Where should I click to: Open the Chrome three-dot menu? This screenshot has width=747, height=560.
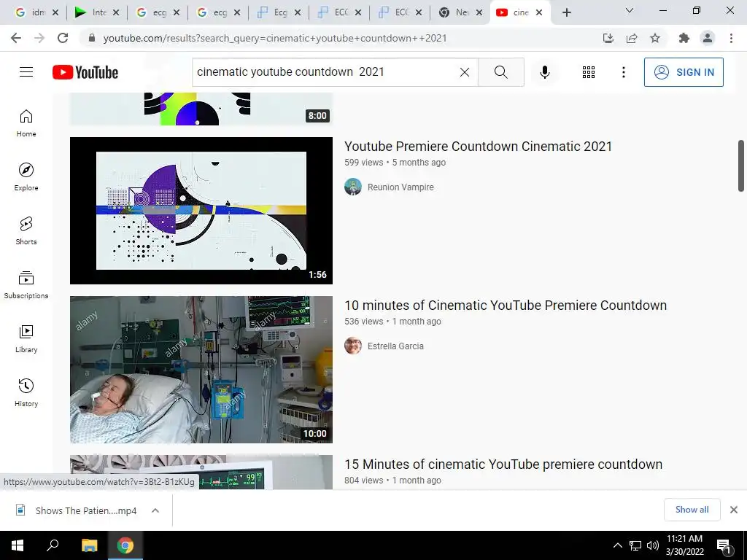731,38
